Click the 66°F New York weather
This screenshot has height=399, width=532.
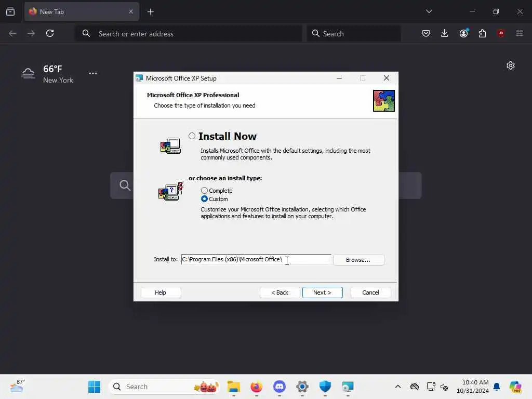click(x=47, y=74)
